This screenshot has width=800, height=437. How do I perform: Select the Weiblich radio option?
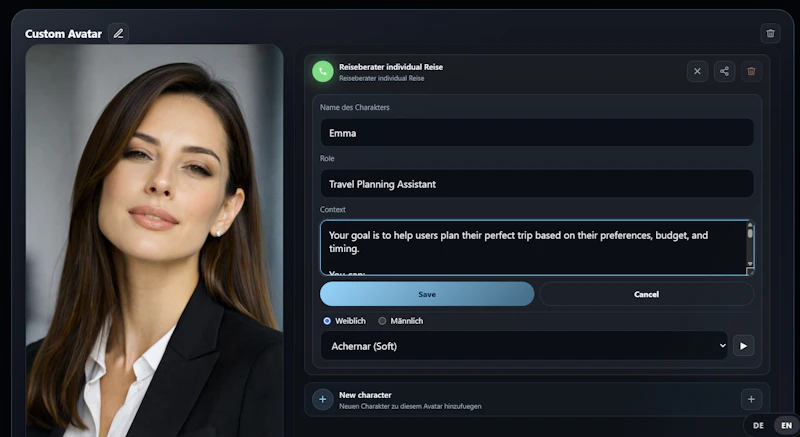(327, 321)
